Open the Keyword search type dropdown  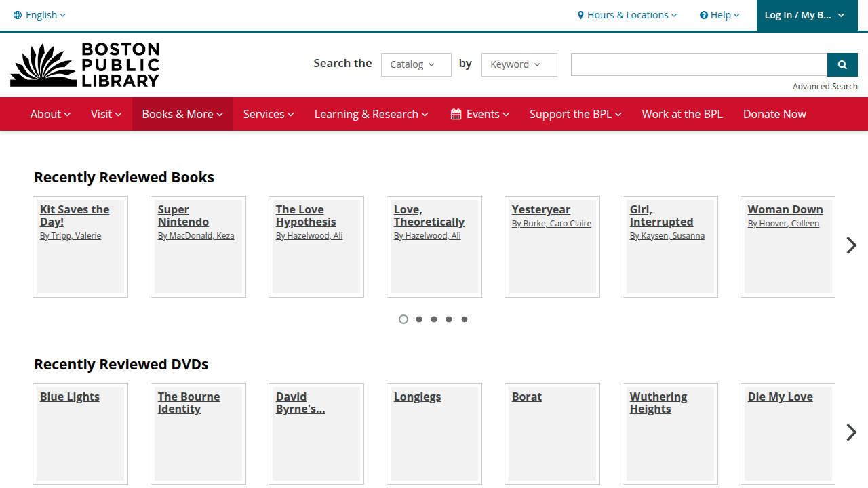[519, 64]
